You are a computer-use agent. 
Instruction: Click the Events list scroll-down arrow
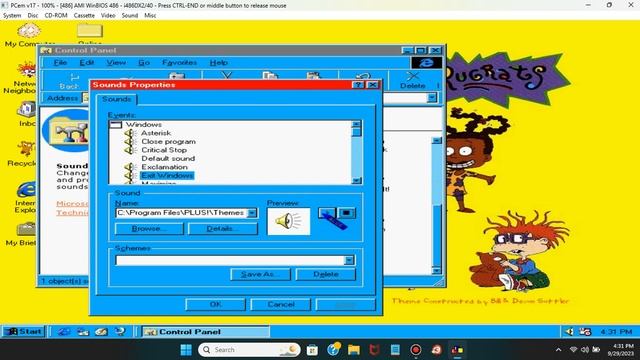pos(356,180)
